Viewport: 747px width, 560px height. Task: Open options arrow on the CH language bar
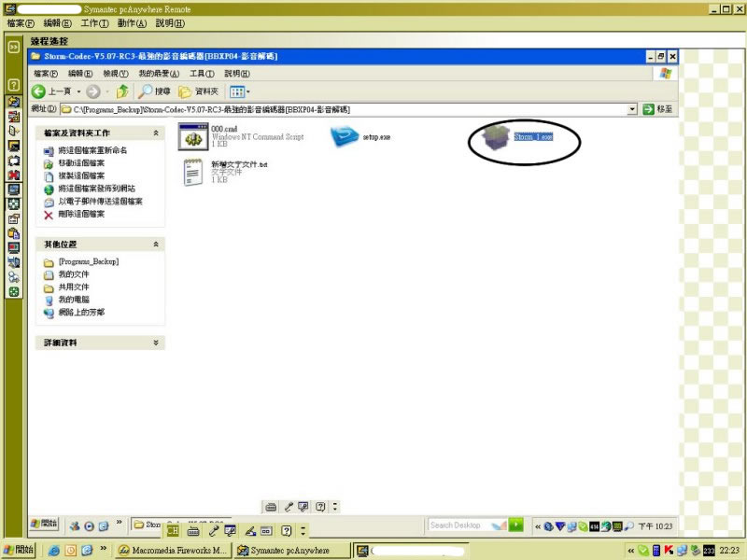[303, 530]
